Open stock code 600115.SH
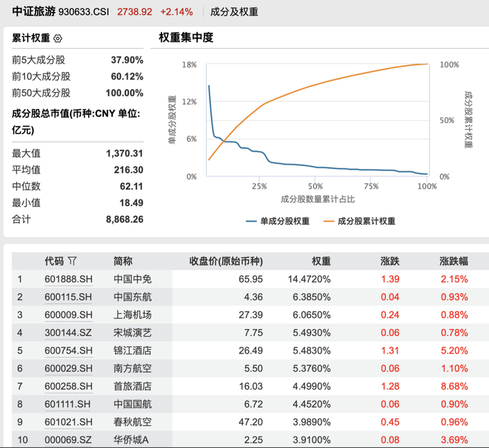 pos(68,297)
